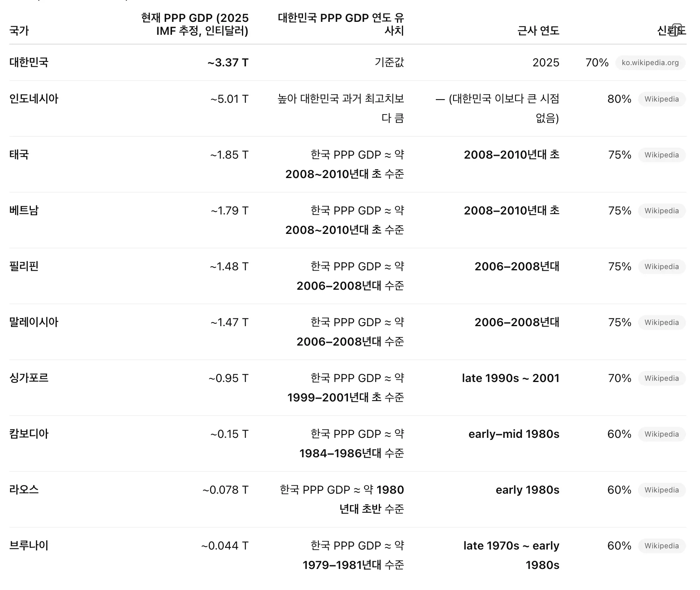The height and width of the screenshot is (590, 700).
Task: Open Wikipedia source for 캄보디아 row
Action: coord(661,434)
